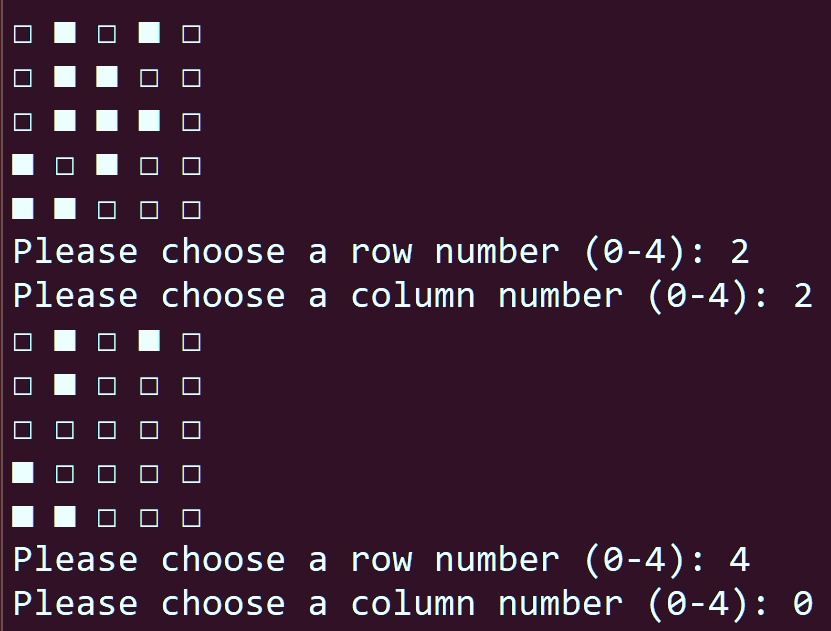This screenshot has height=631, width=831.
Task: Click lower grid's row 1, column 1 filled square
Action: 65,385
